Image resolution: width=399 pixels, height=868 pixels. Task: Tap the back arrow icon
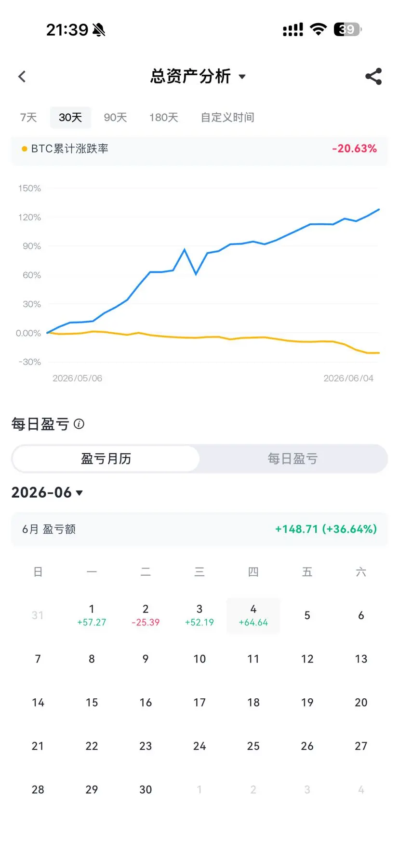click(22, 76)
